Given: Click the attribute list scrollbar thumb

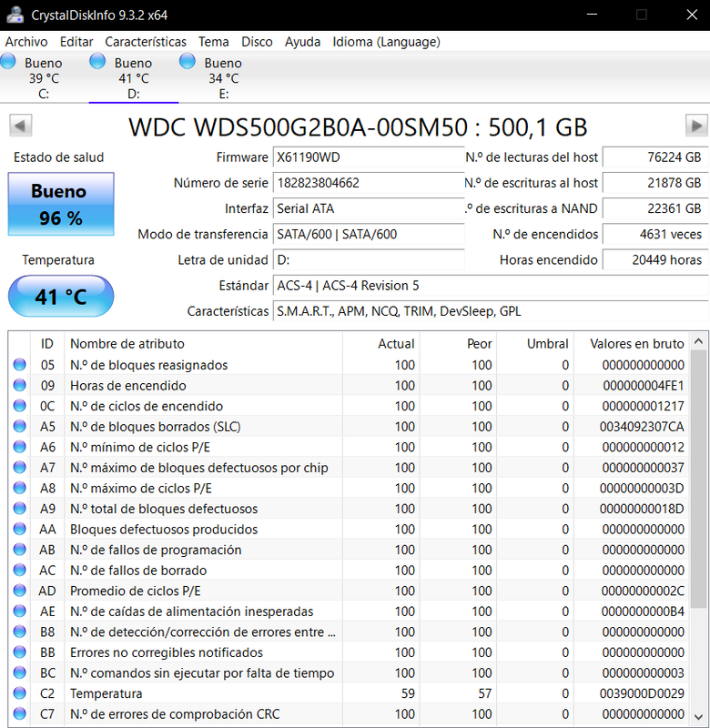Looking at the screenshot, I should (x=698, y=480).
